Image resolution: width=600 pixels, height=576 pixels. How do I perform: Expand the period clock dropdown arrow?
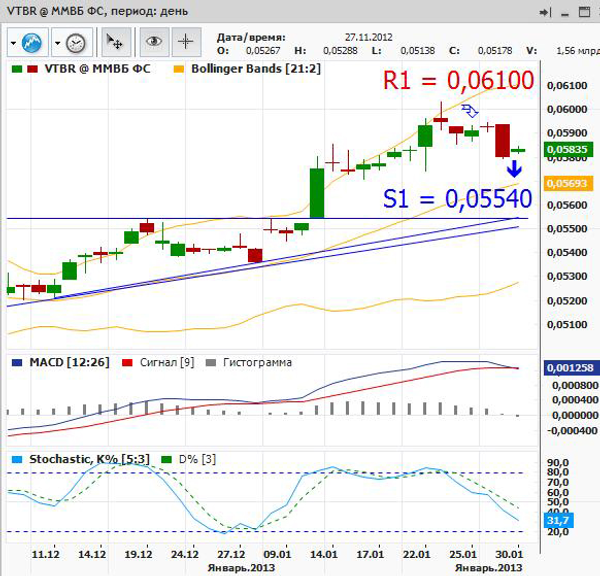click(x=57, y=43)
